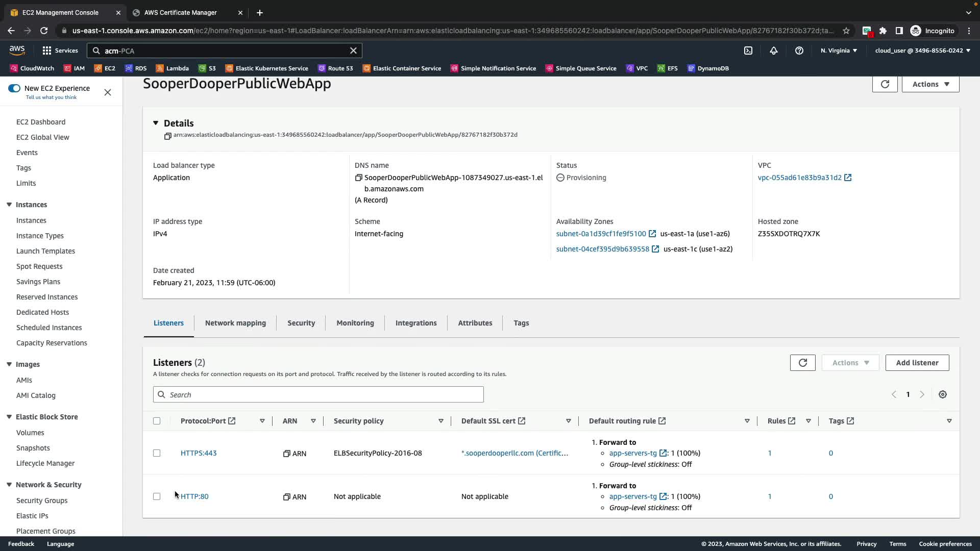Viewport: 980px width, 551px height.
Task: Copy ARN of HTTPS:443 listener
Action: click(287, 454)
